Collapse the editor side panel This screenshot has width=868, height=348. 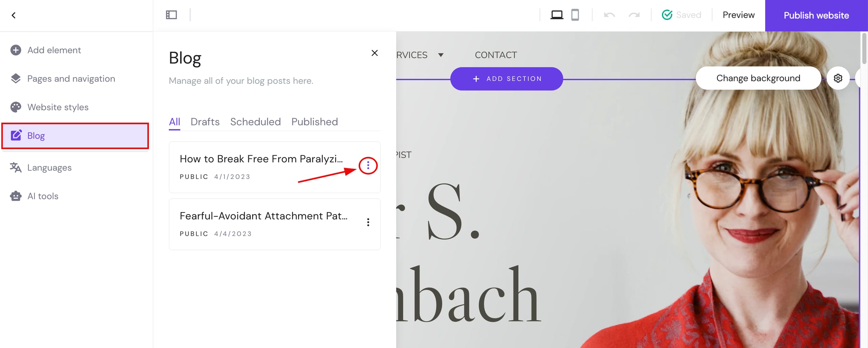coord(171,15)
